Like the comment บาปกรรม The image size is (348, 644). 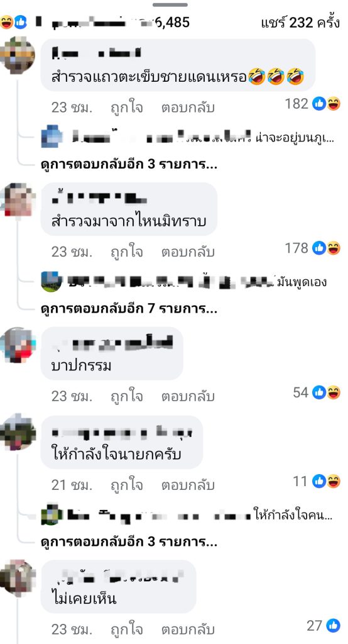(127, 396)
